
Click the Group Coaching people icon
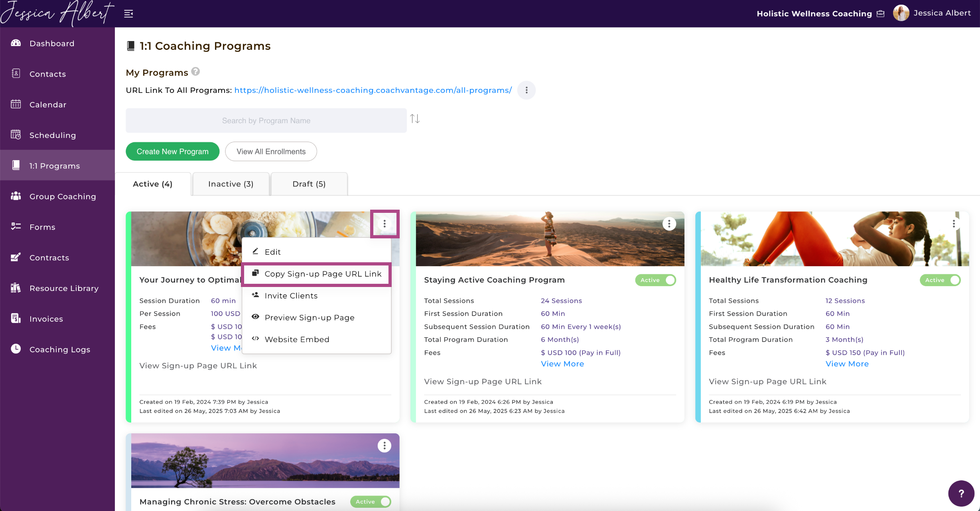pos(16,196)
